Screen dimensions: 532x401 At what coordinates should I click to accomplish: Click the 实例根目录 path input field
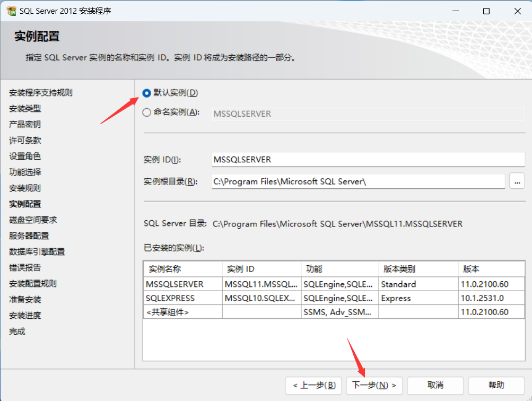[358, 181]
